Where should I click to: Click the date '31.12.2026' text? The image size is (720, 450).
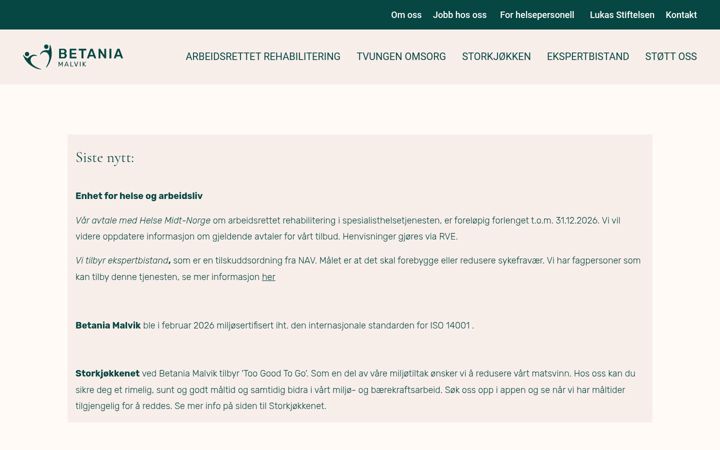pos(577,220)
